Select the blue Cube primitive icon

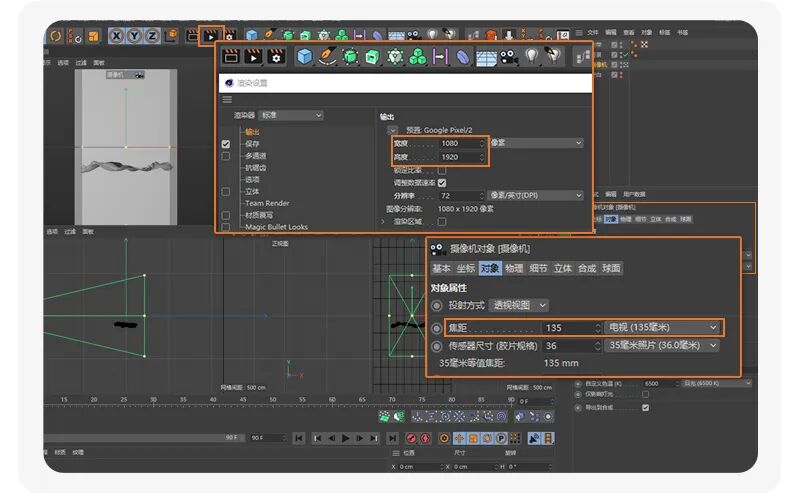pyautogui.click(x=305, y=56)
